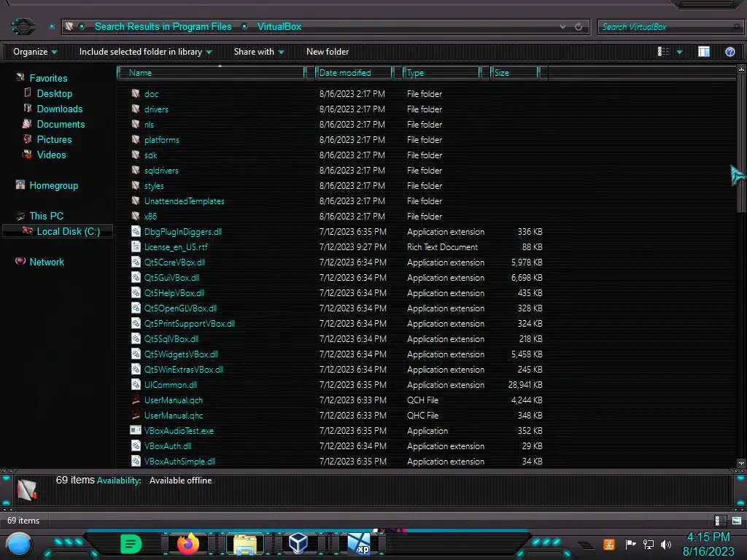Click the scroll down arrow of file list
Viewport: 747px width, 560px height.
741,463
